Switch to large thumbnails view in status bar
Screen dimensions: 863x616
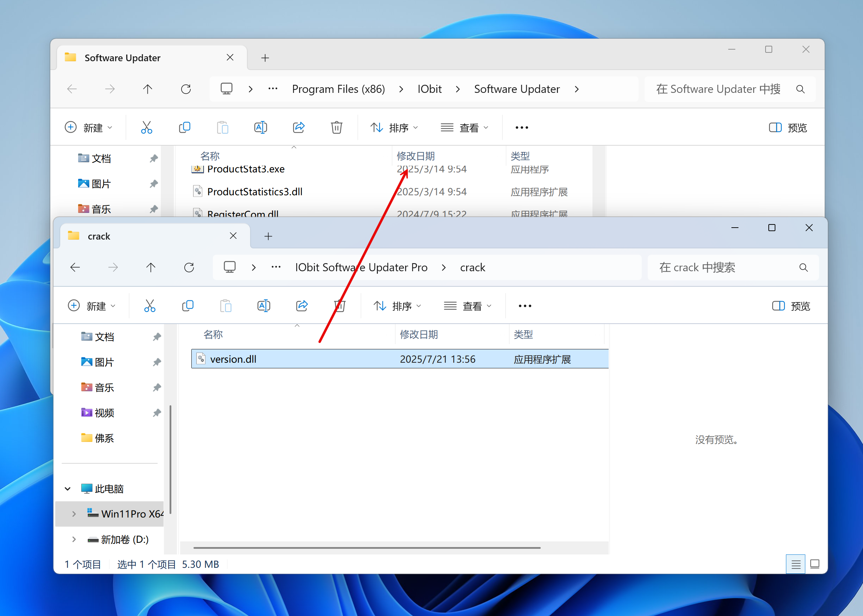point(814,564)
